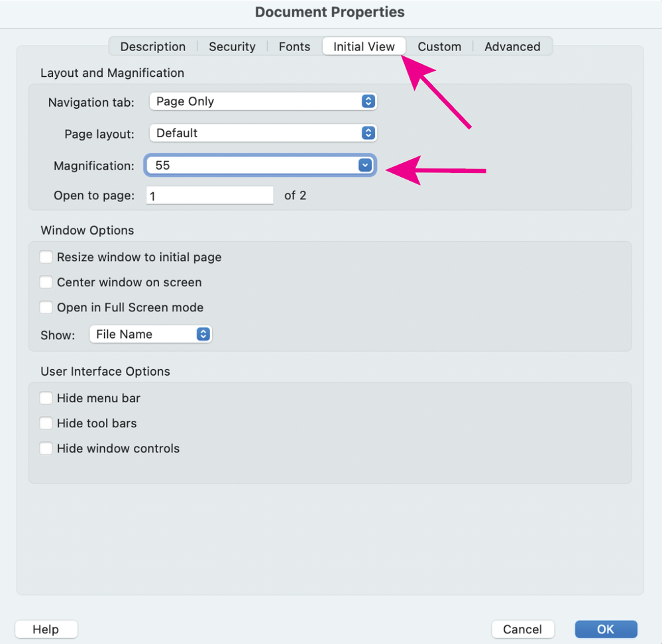Open the Description tab
Screen dimensions: 662x644
pyautogui.click(x=152, y=46)
